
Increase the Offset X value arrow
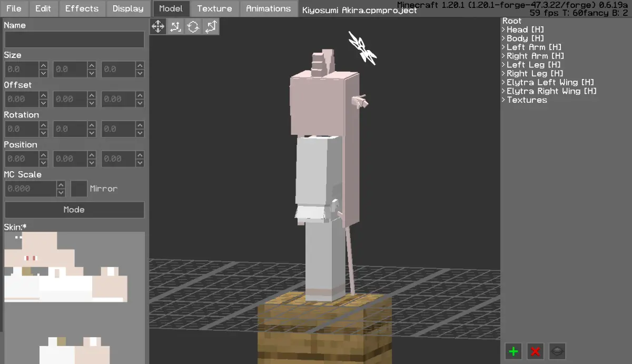[43, 95]
